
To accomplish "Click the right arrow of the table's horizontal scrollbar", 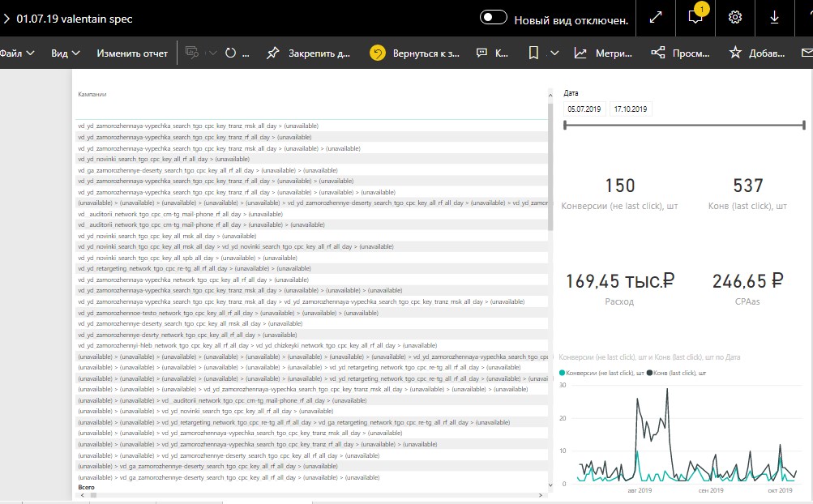I will (541, 495).
